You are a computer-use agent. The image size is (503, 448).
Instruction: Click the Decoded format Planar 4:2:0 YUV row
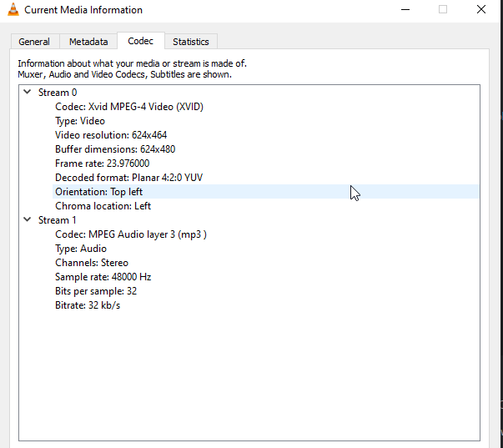click(128, 178)
